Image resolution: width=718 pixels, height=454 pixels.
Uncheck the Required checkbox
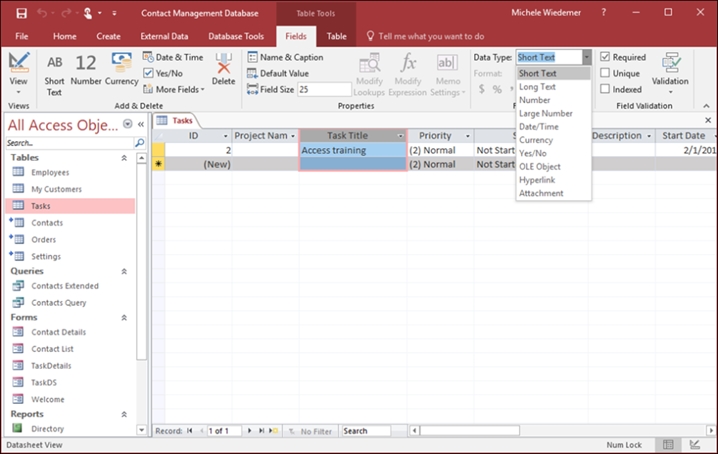[605, 57]
